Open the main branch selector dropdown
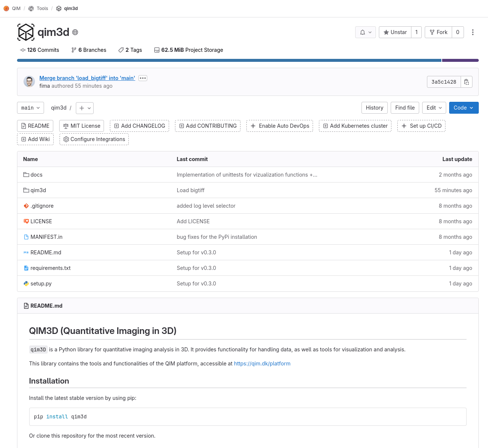 [x=31, y=108]
